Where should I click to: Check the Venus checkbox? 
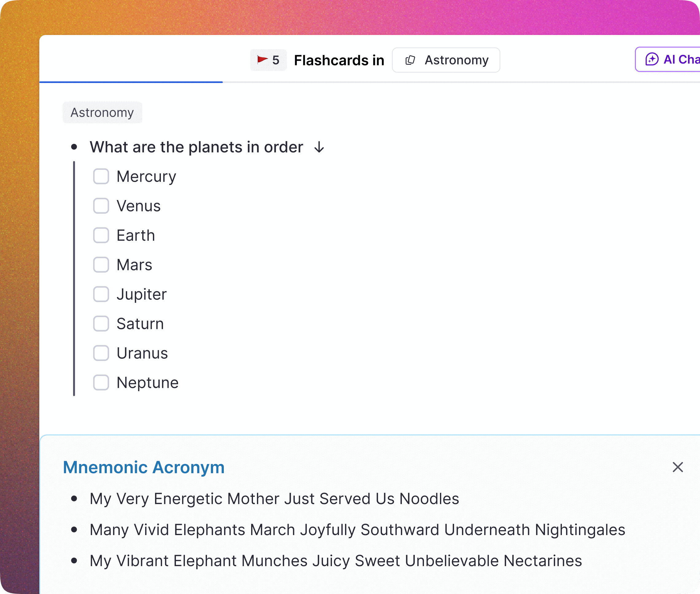[101, 206]
